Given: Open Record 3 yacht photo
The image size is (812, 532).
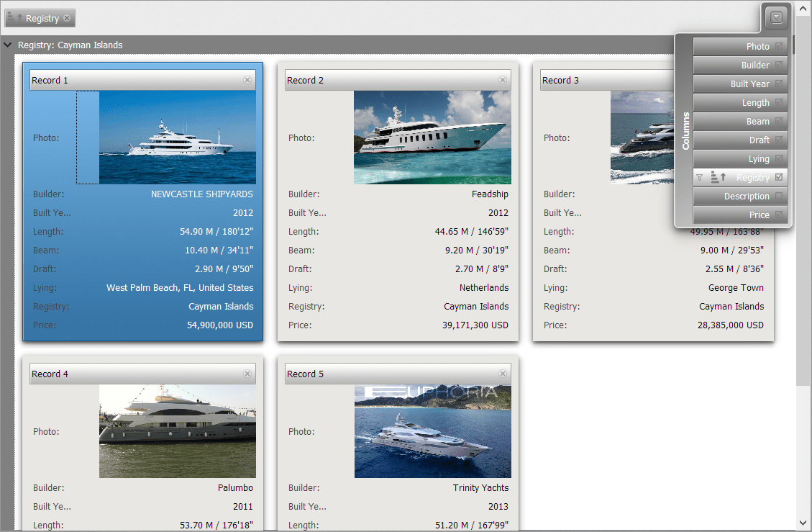Looking at the screenshot, I should tap(642, 137).
